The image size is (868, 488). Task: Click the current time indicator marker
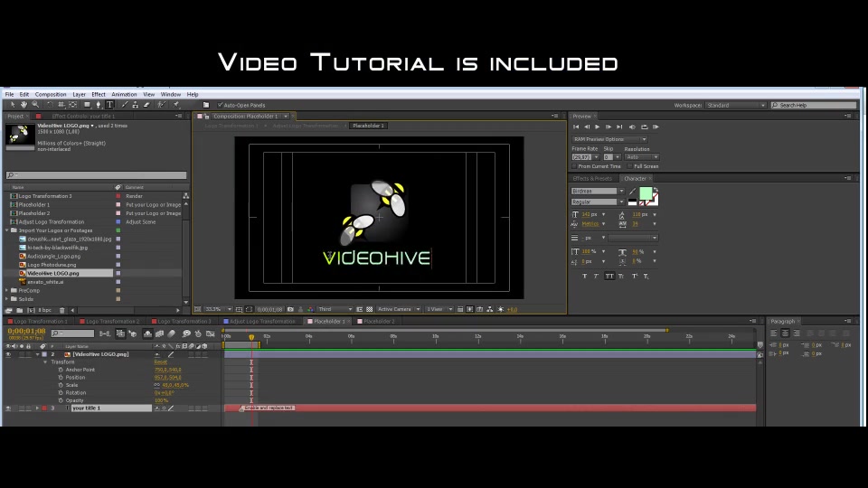point(251,337)
